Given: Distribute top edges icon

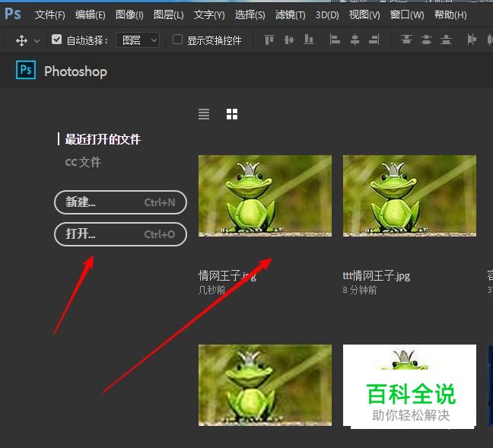Looking at the screenshot, I should click(x=406, y=40).
